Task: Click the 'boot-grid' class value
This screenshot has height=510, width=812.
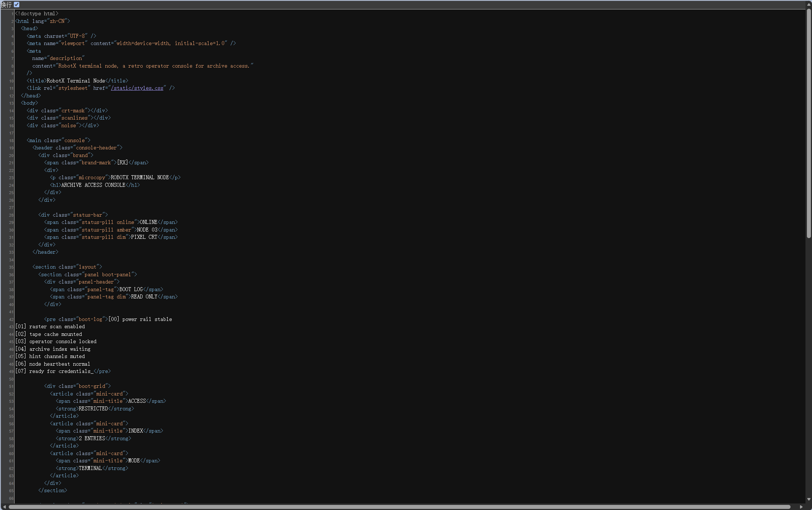Action: (x=92, y=386)
